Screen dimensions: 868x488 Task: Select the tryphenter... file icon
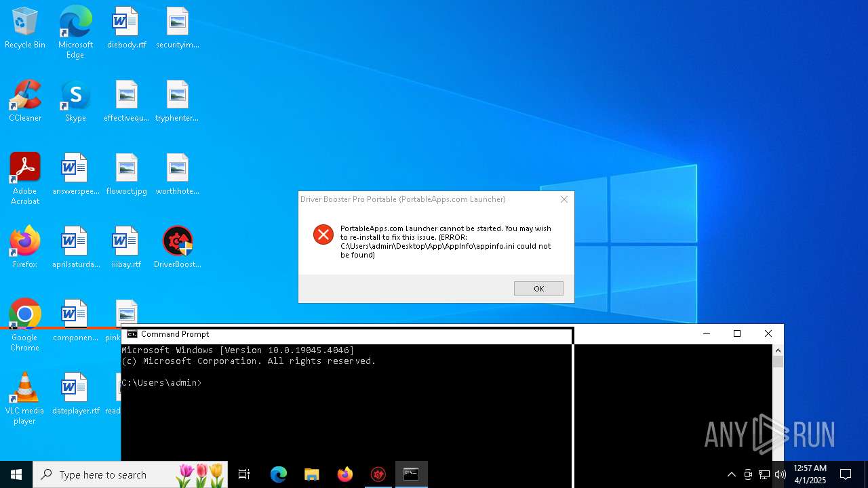tap(177, 101)
